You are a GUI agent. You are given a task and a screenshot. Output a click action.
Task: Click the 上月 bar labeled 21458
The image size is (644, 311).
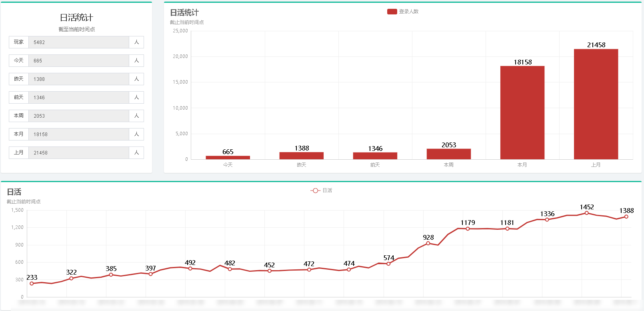pos(596,104)
